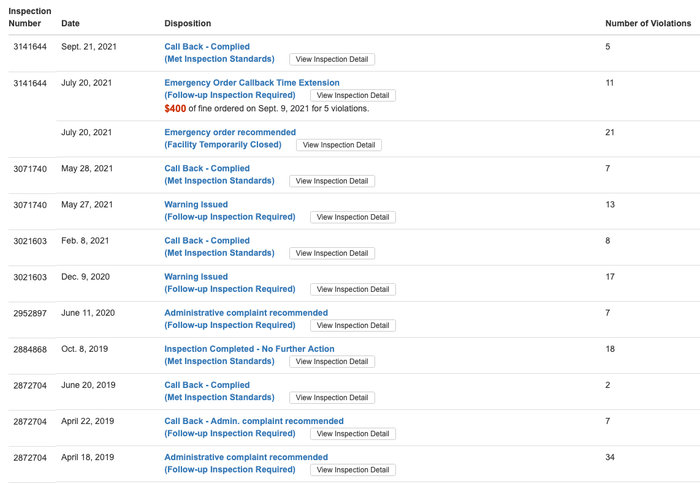The image size is (700, 484).
Task: Open Sept. 21, 2021 Call Back - Complied link
Action: coord(207,47)
